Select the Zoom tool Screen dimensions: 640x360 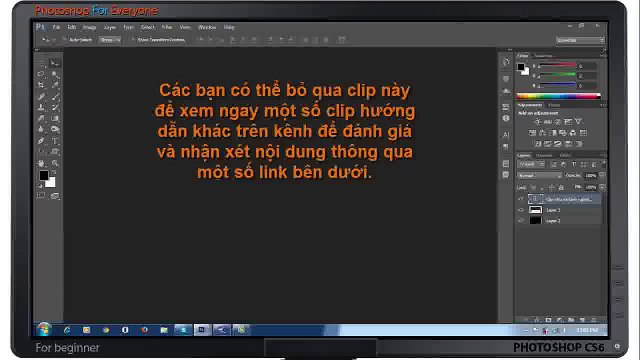tap(55, 163)
